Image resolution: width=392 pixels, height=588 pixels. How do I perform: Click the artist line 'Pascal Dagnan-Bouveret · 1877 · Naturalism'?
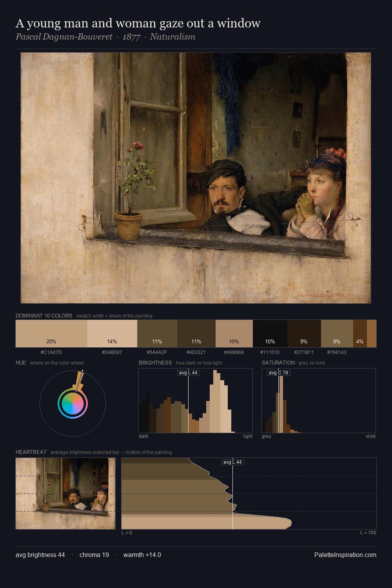coord(105,37)
